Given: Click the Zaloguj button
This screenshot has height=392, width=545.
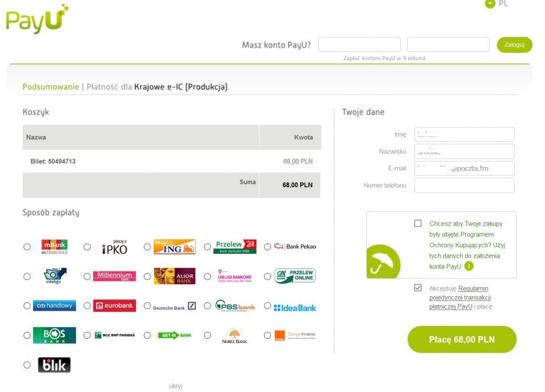Looking at the screenshot, I should pos(515,45).
